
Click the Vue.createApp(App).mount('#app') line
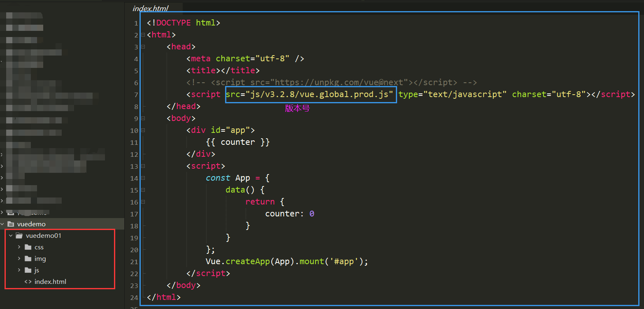287,262
